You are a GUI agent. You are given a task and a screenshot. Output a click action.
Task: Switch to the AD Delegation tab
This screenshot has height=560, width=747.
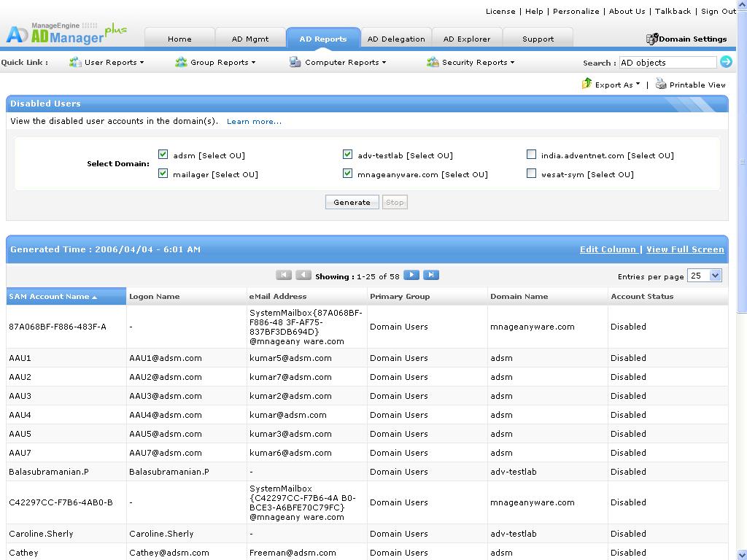[x=396, y=39]
